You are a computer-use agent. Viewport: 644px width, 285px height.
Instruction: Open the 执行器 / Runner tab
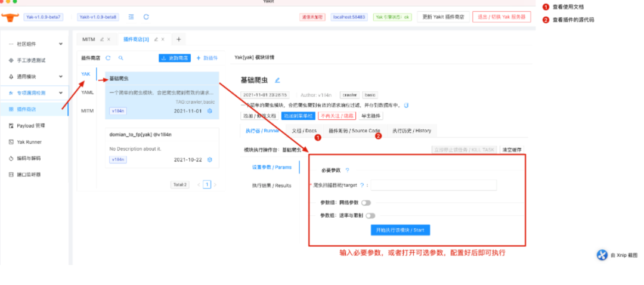pyautogui.click(x=262, y=131)
